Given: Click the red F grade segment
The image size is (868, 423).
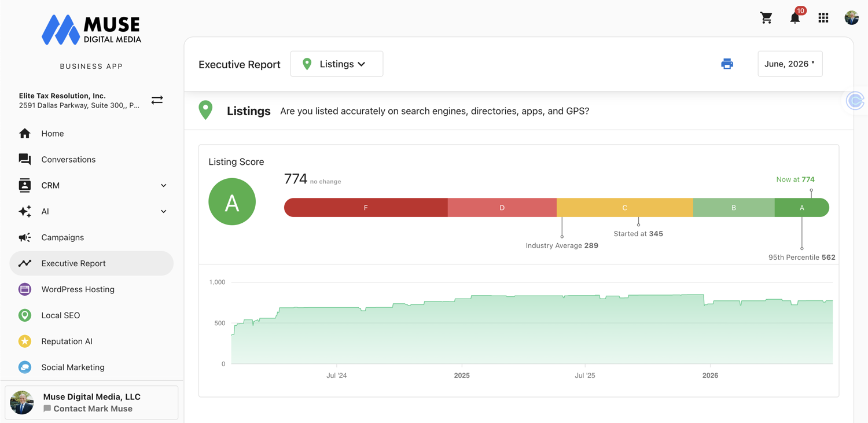Looking at the screenshot, I should click(366, 208).
